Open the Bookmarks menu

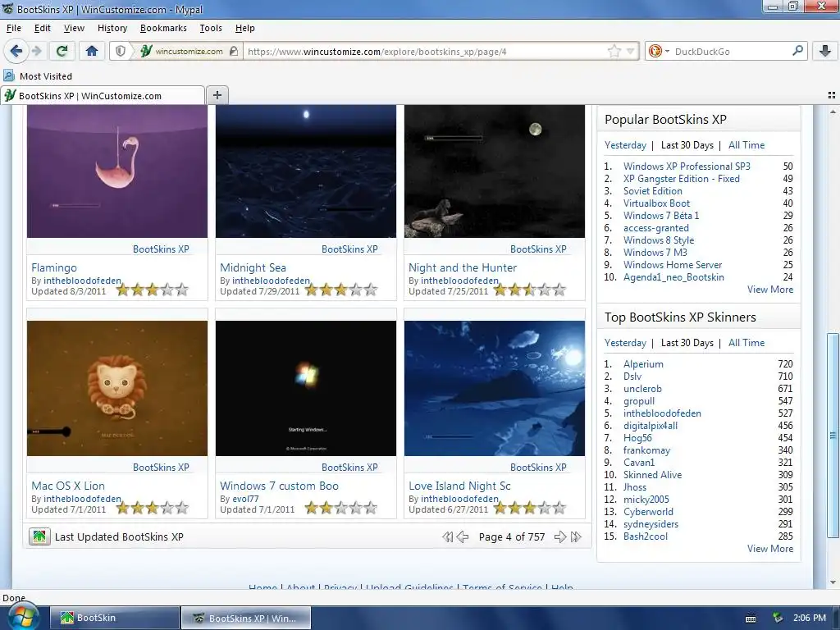tap(163, 28)
